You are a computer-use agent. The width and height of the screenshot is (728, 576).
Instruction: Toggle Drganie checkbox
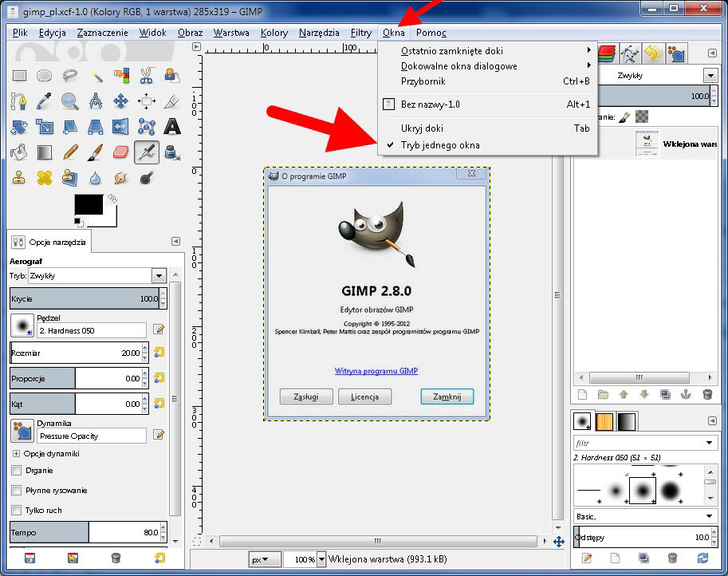(17, 470)
